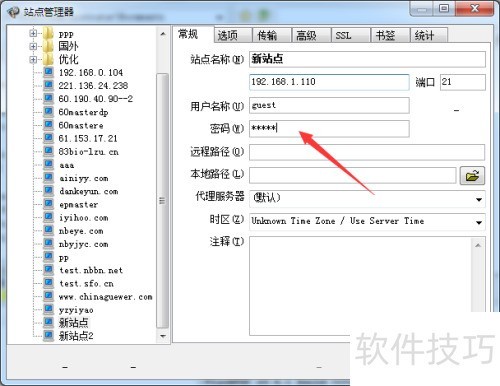Click site icon for nbeye.com

pyautogui.click(x=48, y=230)
